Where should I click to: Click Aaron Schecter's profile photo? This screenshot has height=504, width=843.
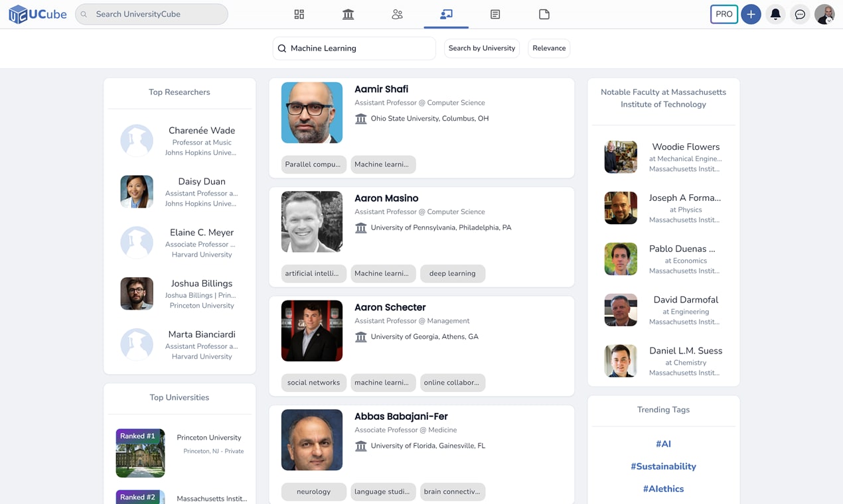312,331
